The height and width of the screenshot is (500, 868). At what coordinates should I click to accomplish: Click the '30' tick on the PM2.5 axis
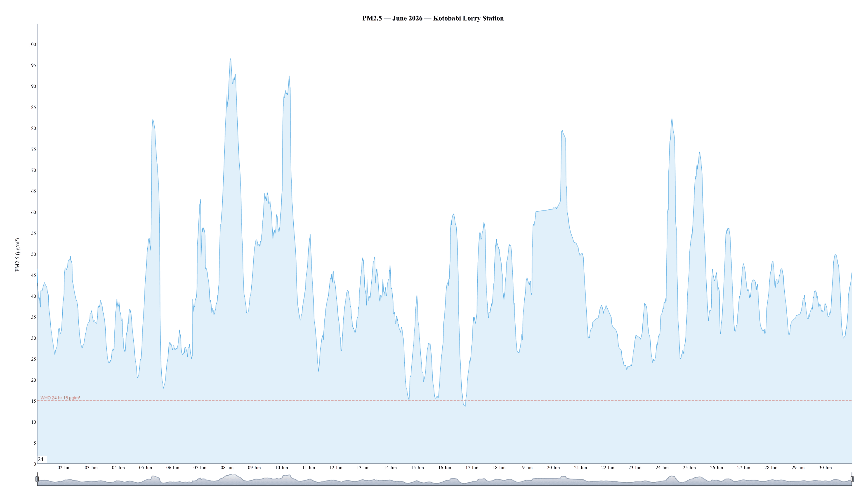click(33, 338)
